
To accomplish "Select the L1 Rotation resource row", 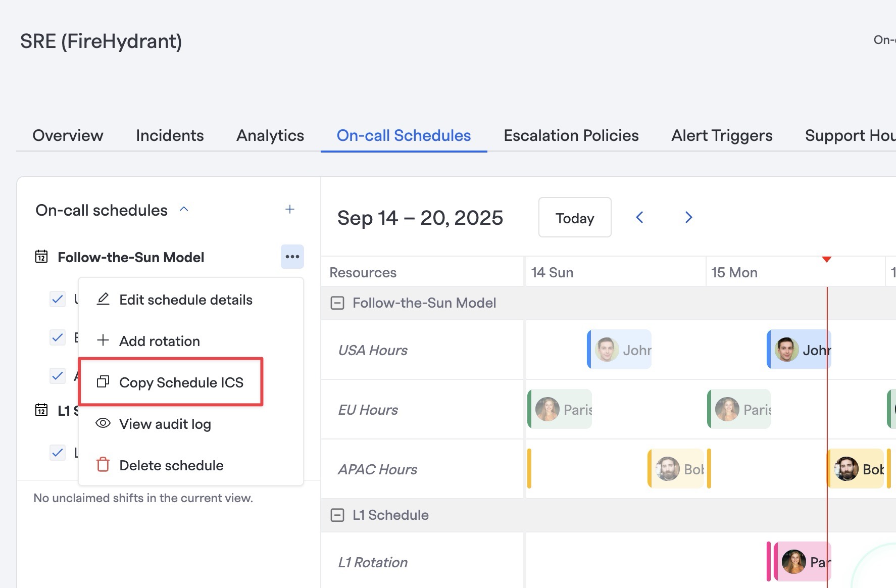I will (423, 562).
